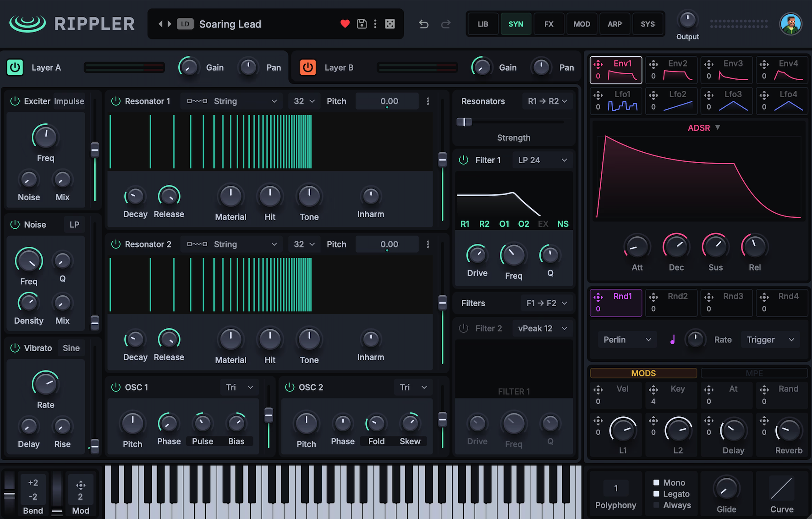Toggle Resonator 1 power
Image resolution: width=812 pixels, height=519 pixels.
[x=116, y=101]
